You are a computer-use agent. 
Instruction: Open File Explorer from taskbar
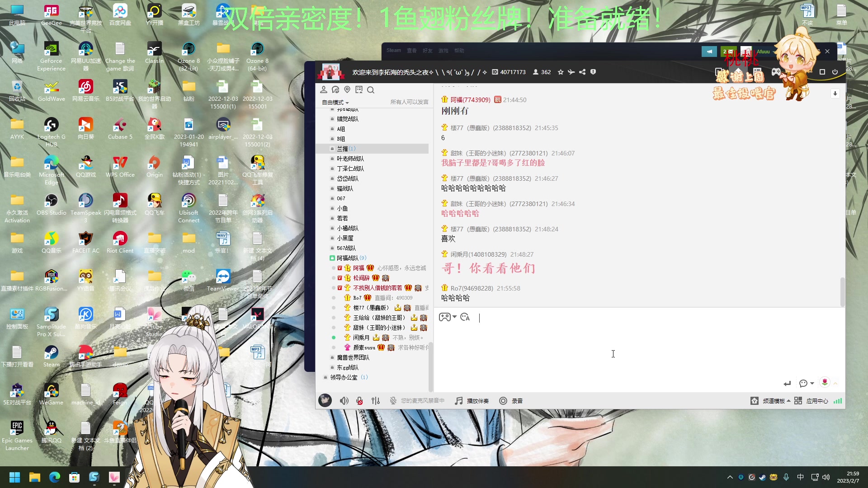[x=35, y=477]
